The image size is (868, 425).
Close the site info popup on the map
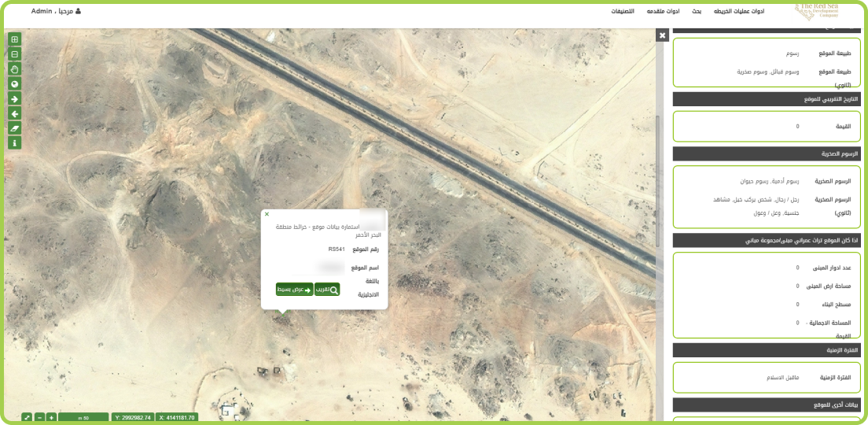[267, 214]
